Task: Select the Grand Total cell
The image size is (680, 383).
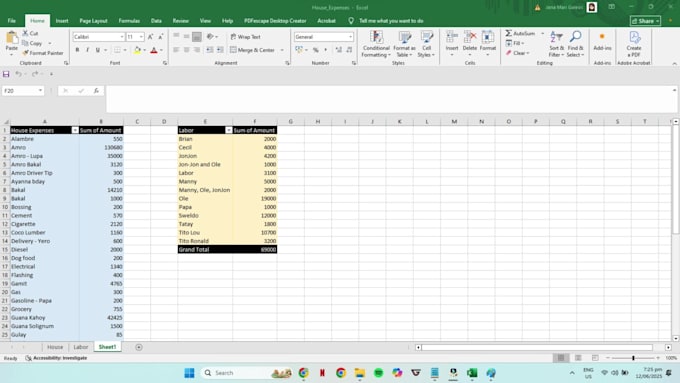Action: pos(205,249)
